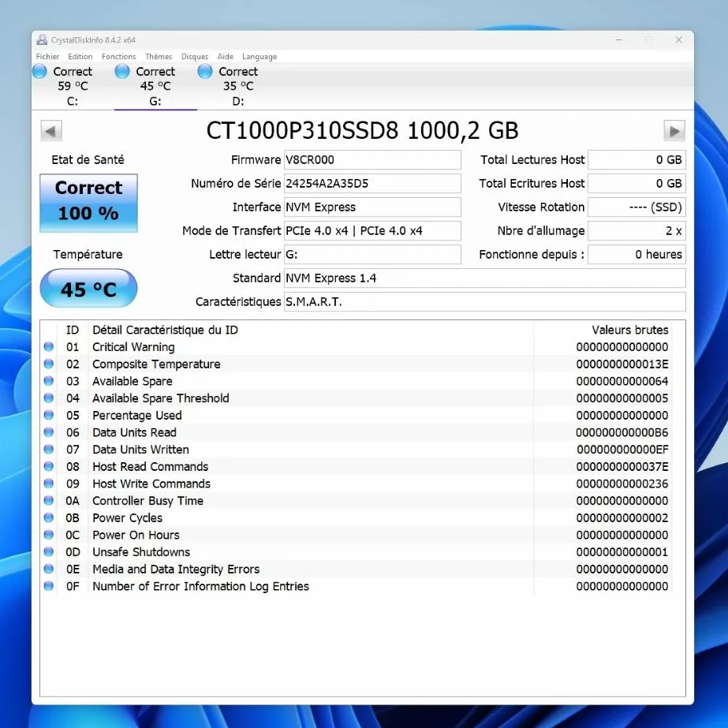Click status dot of Composite Temperature row
This screenshot has height=728, width=728.
click(x=49, y=364)
